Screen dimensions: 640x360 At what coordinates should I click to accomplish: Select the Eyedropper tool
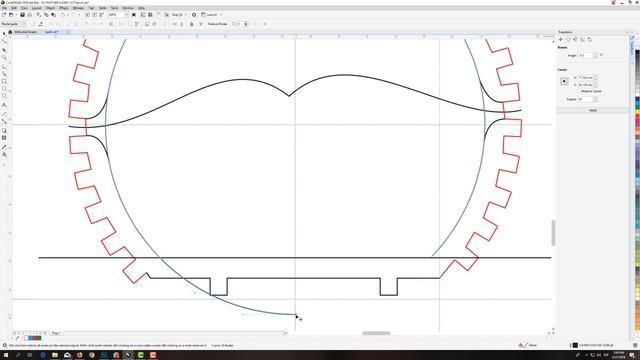tap(4, 147)
